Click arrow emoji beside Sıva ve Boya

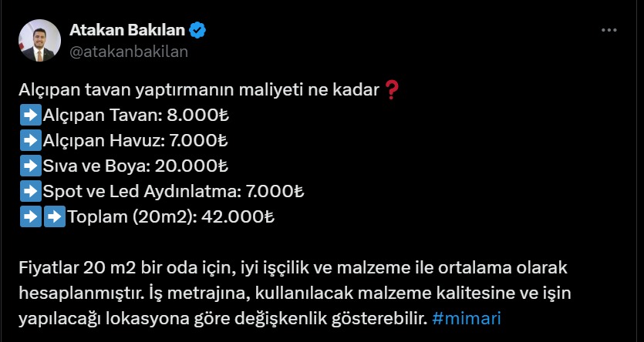point(29,166)
